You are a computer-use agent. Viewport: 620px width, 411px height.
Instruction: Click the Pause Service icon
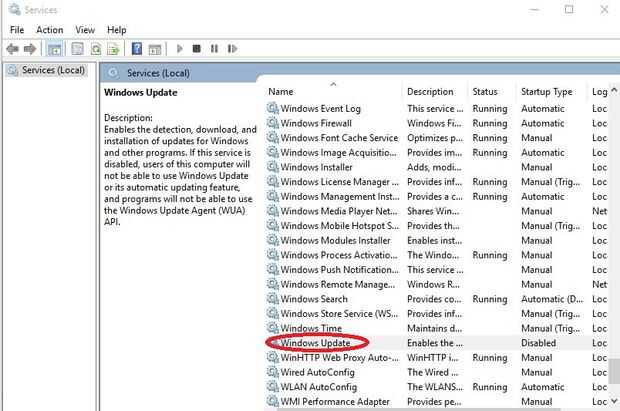coord(214,49)
